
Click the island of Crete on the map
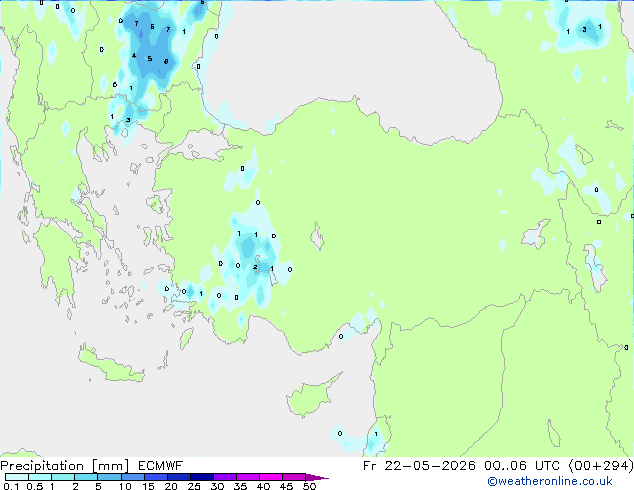(x=110, y=364)
